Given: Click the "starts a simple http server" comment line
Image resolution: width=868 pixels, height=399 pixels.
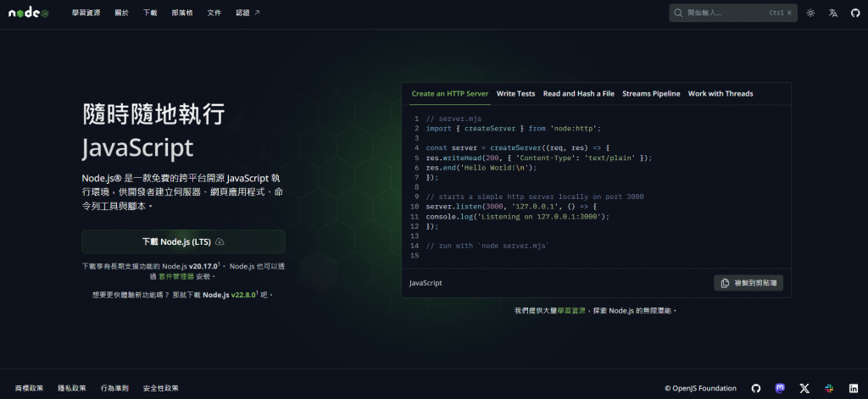Looking at the screenshot, I should 535,197.
